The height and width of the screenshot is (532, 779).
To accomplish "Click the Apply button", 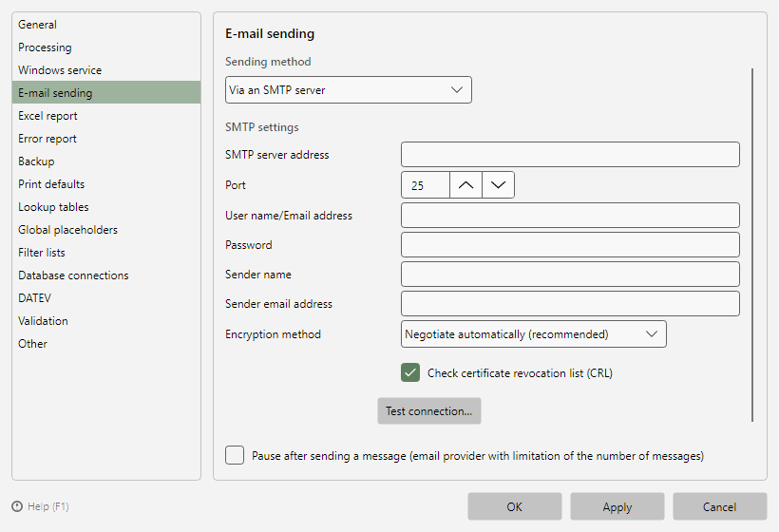I will pos(617,506).
